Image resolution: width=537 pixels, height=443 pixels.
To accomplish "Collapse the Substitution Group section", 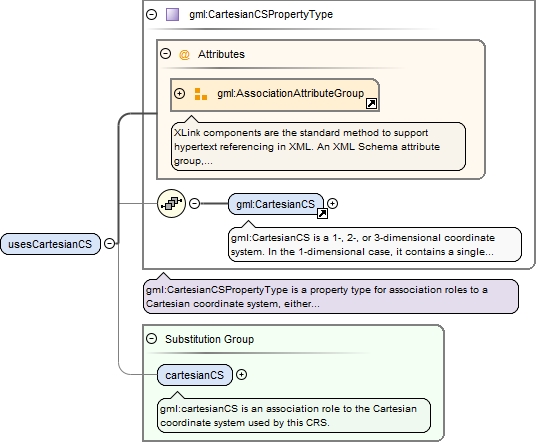I will point(151,339).
